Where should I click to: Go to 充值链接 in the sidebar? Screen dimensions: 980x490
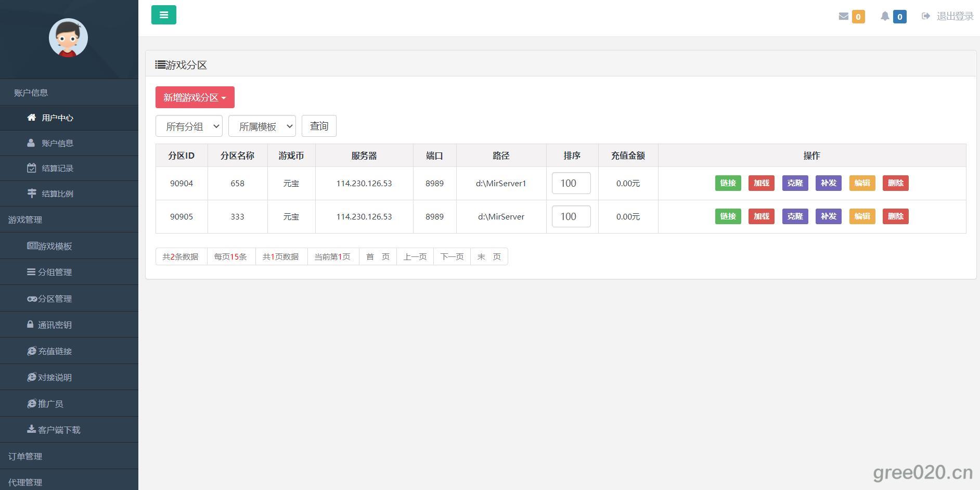[55, 351]
